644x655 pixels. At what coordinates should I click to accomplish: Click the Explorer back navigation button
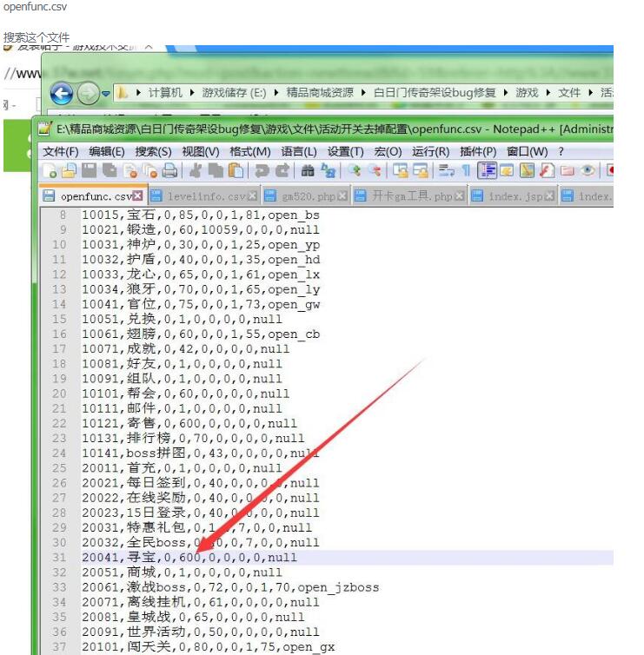coord(61,92)
